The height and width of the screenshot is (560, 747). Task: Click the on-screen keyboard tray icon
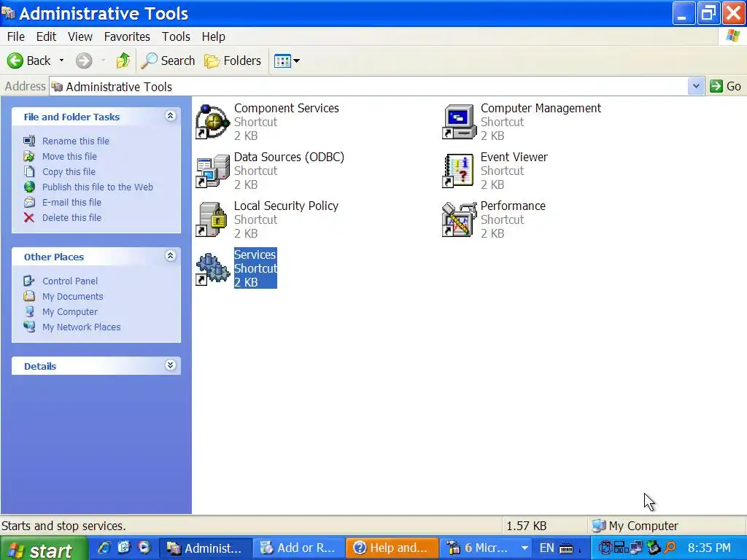[566, 549]
